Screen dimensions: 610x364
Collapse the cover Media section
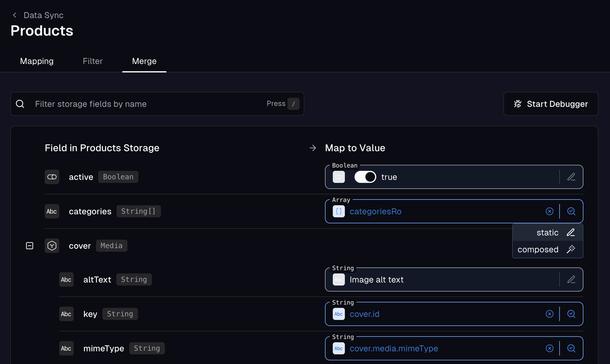(30, 246)
